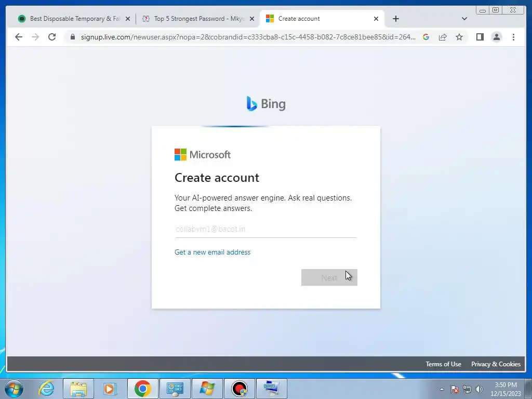Open Windows Explorer folder on taskbar
The image size is (532, 399).
(78, 389)
